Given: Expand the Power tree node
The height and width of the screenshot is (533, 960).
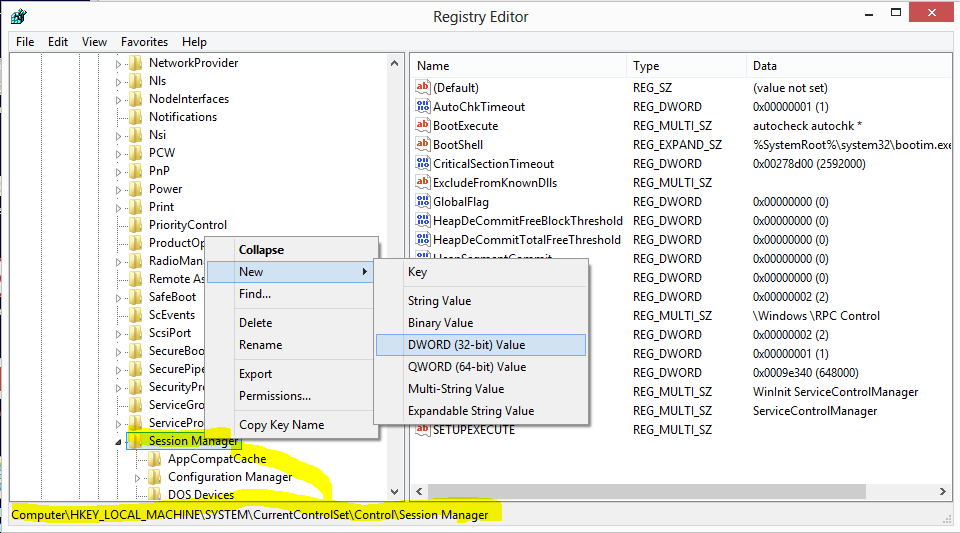Looking at the screenshot, I should (119, 190).
